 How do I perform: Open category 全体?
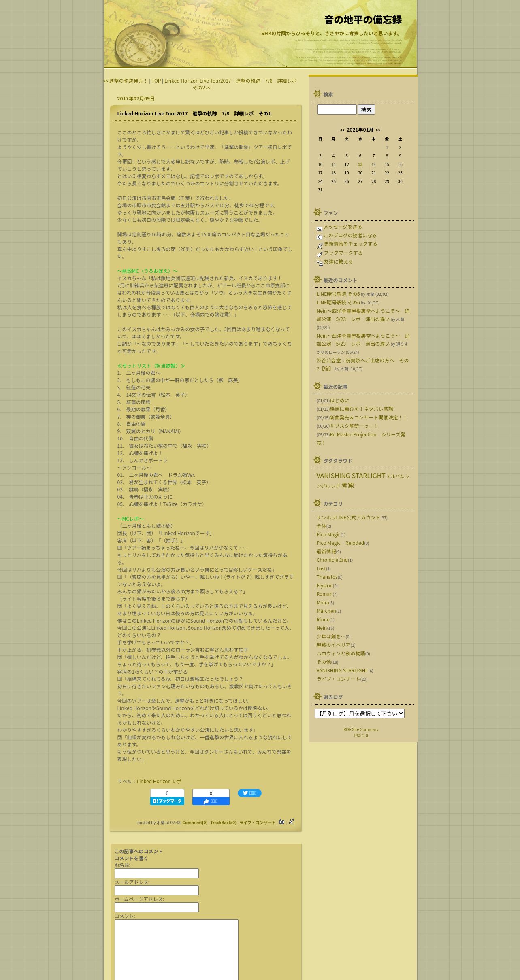[x=321, y=526]
